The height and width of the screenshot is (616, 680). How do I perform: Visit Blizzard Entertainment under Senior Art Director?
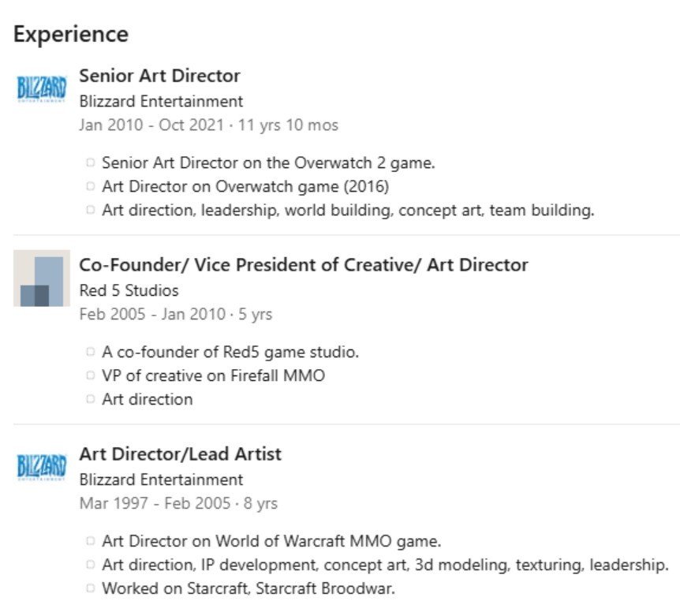tap(161, 102)
